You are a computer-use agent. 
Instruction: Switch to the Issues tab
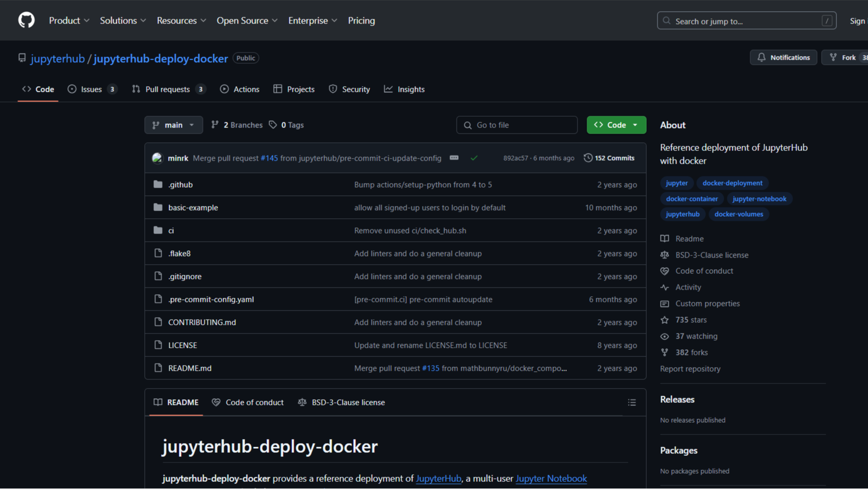(92, 89)
